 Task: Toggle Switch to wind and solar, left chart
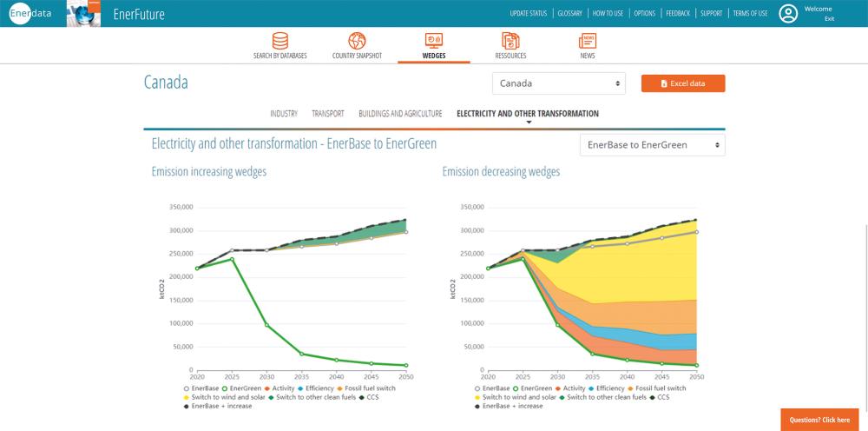pos(224,397)
